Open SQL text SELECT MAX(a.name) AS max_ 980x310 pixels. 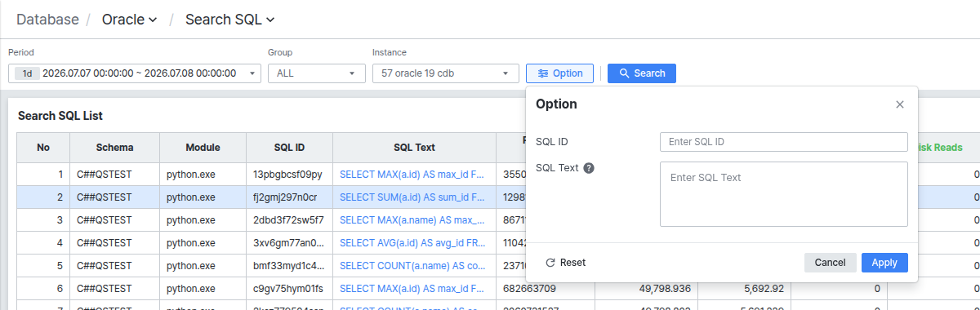point(412,220)
